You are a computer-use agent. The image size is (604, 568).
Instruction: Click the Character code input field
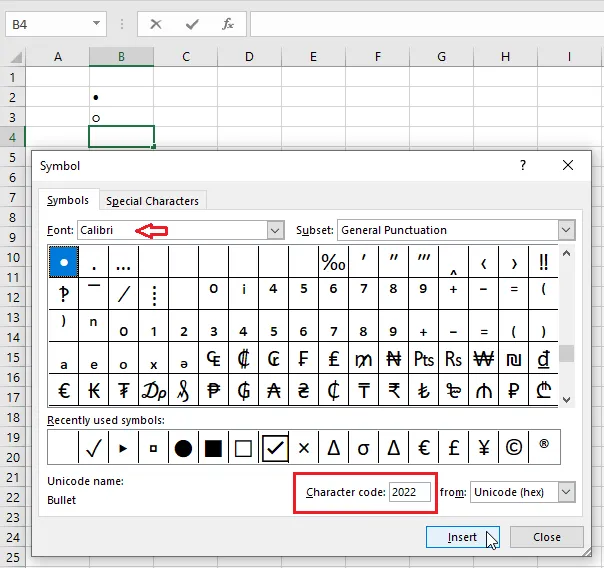click(409, 492)
